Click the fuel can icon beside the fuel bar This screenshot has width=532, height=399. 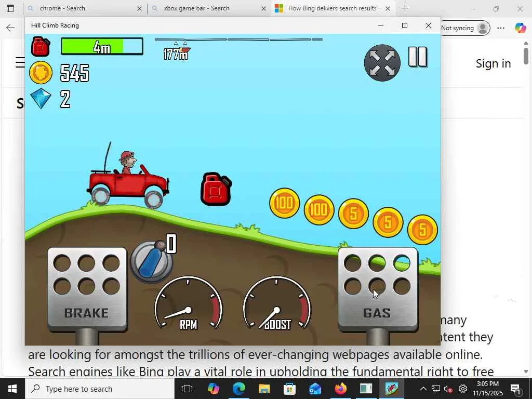click(x=41, y=46)
